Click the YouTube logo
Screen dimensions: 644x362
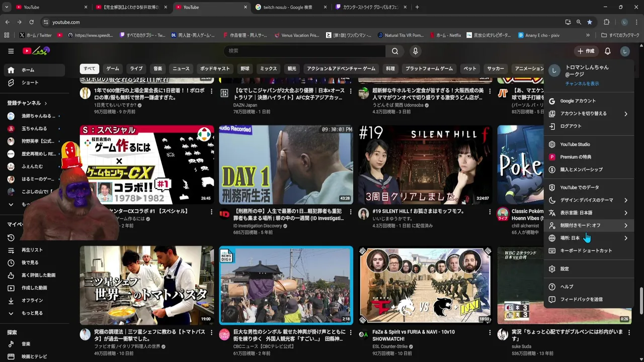pos(36,51)
